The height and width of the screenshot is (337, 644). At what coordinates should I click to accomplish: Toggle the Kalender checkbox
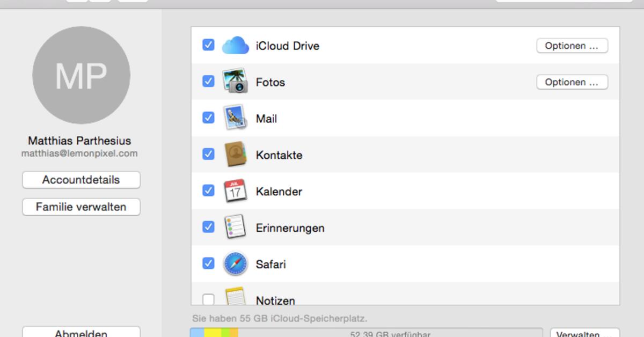coord(208,191)
